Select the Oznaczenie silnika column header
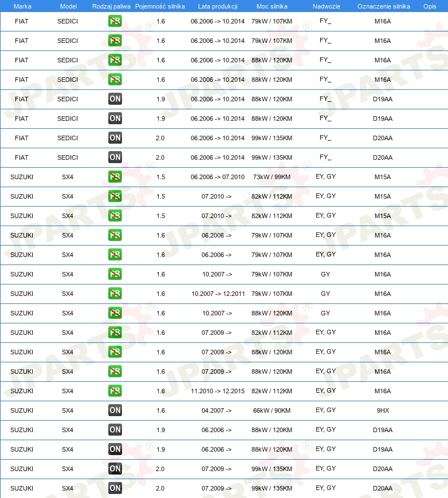 [383, 6]
